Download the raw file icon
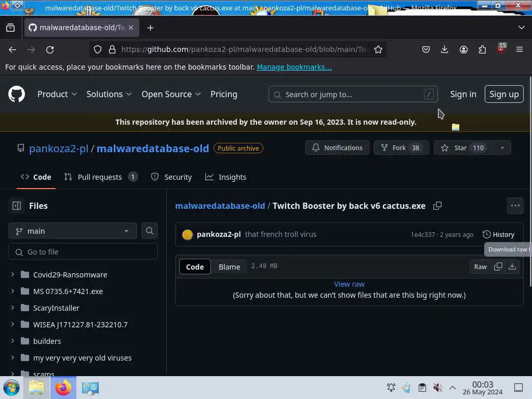532x399 pixels. click(512, 267)
